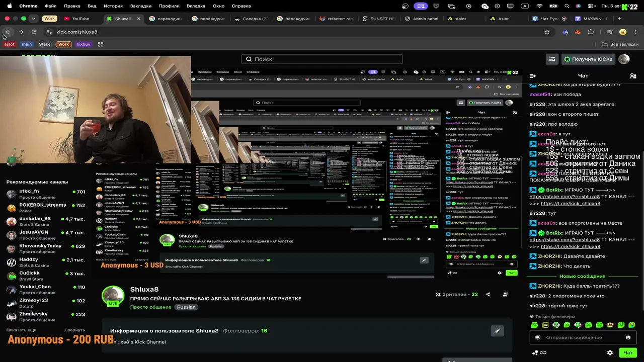
Task: Open the browser extensions puzzle icon
Action: [x=591, y=32]
